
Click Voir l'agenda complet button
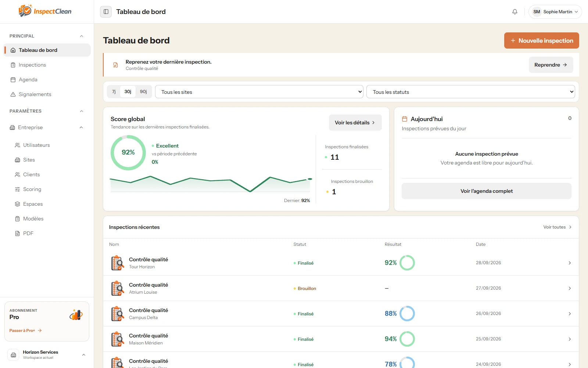click(x=486, y=191)
